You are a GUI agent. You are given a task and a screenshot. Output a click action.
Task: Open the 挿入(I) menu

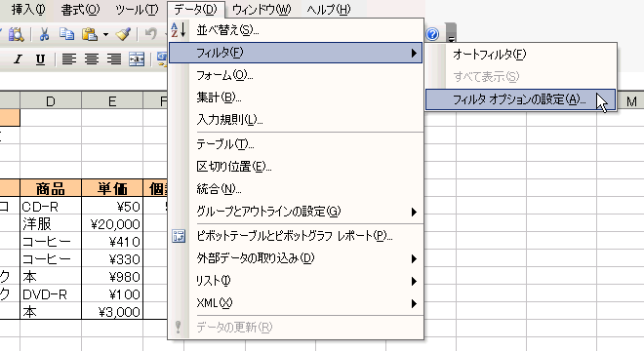28,9
